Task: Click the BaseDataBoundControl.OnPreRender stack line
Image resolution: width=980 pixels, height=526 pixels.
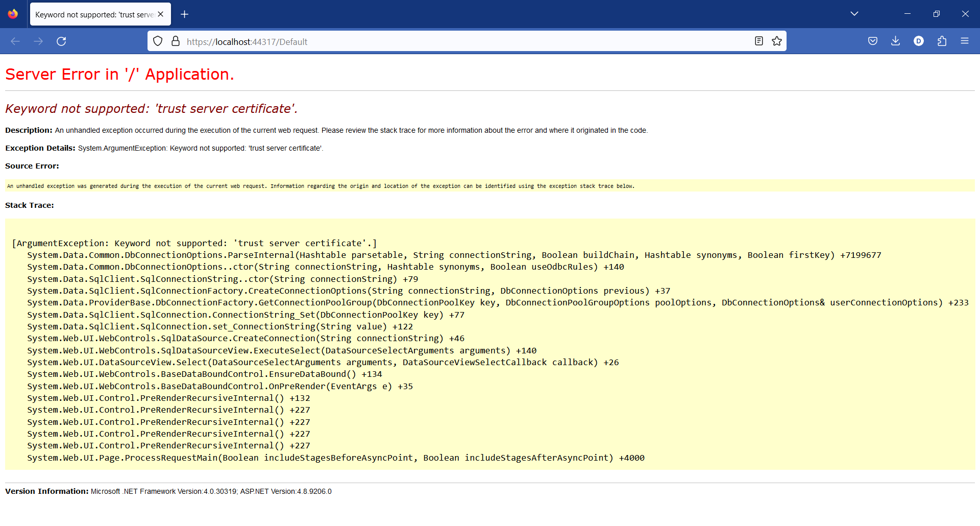Action: click(220, 387)
